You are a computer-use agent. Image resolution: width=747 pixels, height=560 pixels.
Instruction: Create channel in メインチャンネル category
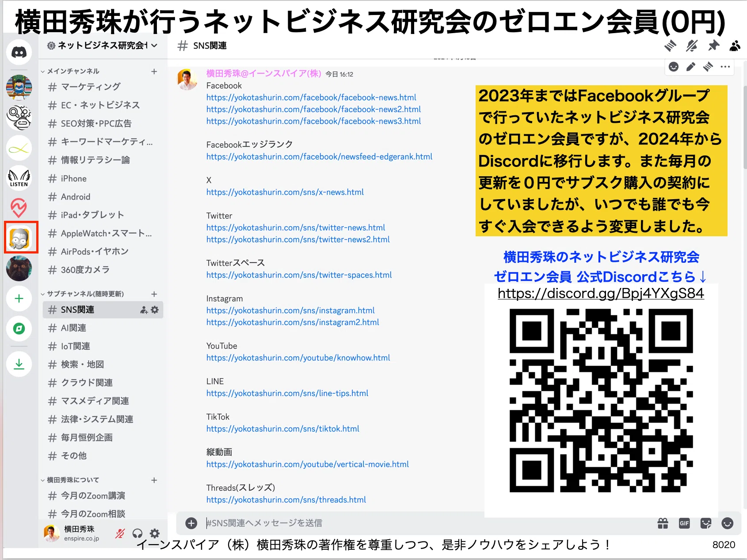point(154,71)
